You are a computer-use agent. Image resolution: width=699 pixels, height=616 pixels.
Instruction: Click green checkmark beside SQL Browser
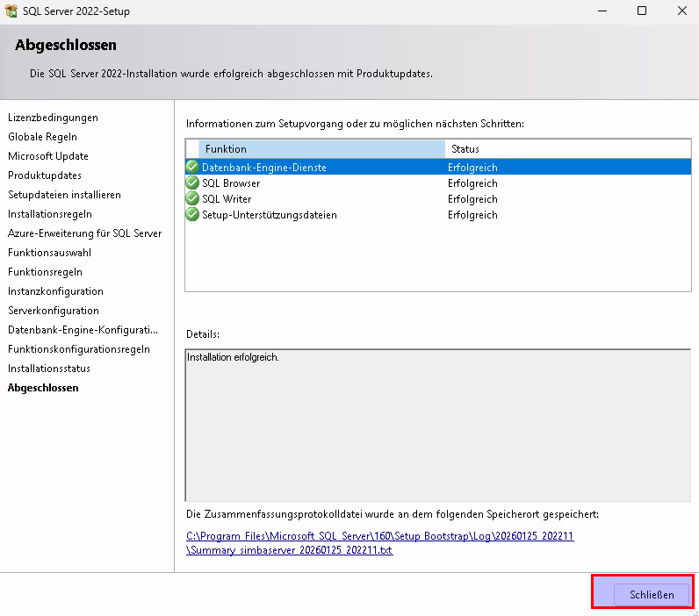point(192,183)
